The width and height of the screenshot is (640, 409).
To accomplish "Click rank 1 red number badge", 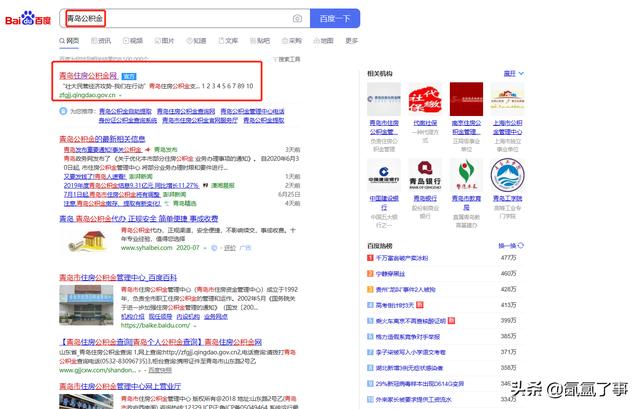I will pyautogui.click(x=370, y=258).
